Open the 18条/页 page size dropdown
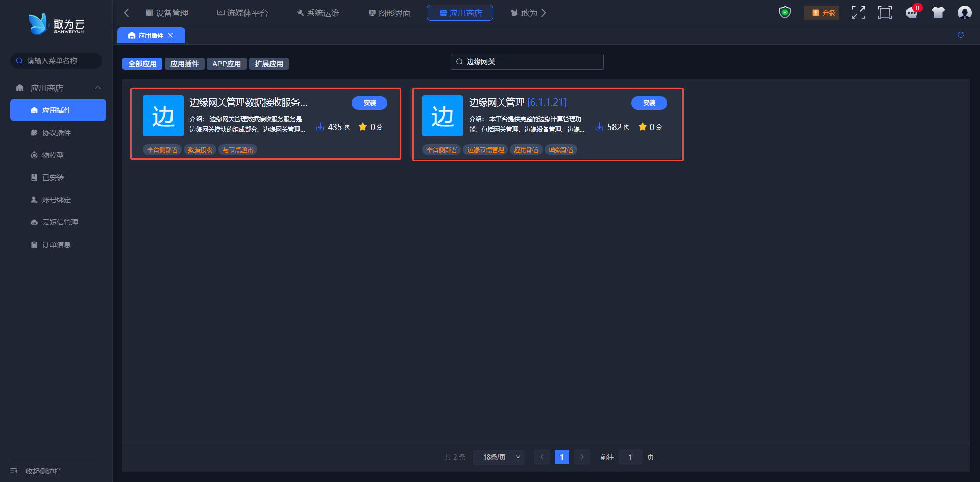980x482 pixels. (x=499, y=457)
